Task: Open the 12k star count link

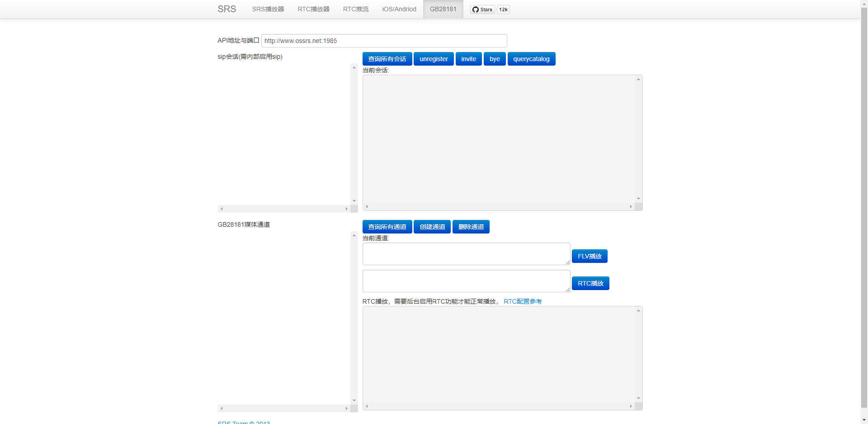Action: 503,10
